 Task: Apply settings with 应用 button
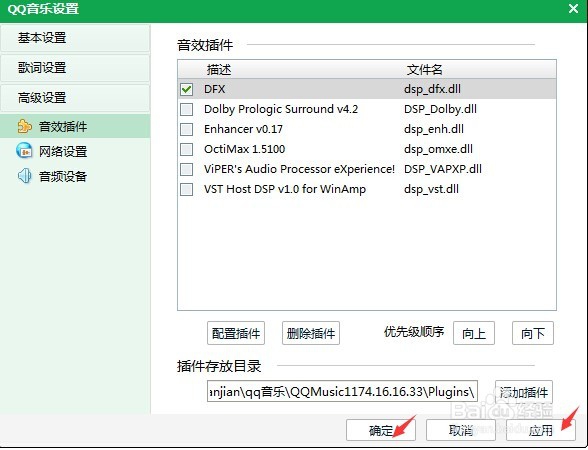[x=541, y=430]
